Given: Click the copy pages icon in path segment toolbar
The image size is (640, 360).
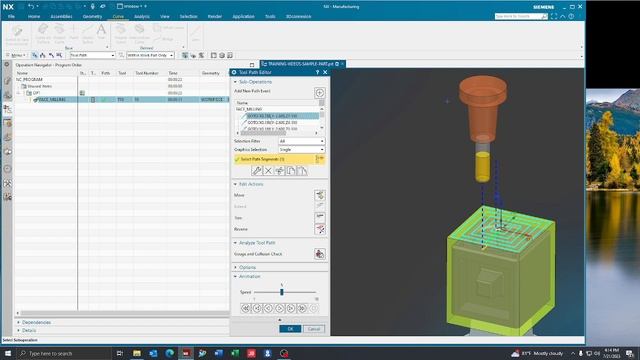Looking at the screenshot, I should click(291, 171).
